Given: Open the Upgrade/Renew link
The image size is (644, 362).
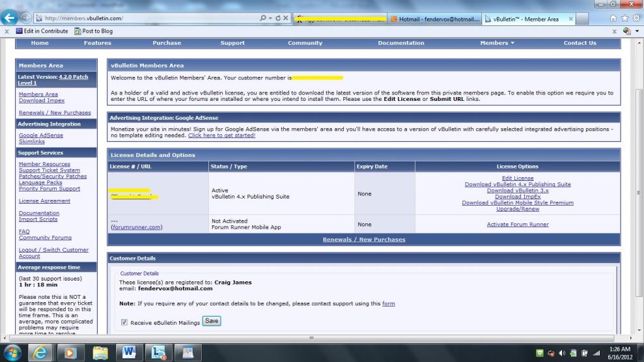Looking at the screenshot, I should pyautogui.click(x=518, y=209).
